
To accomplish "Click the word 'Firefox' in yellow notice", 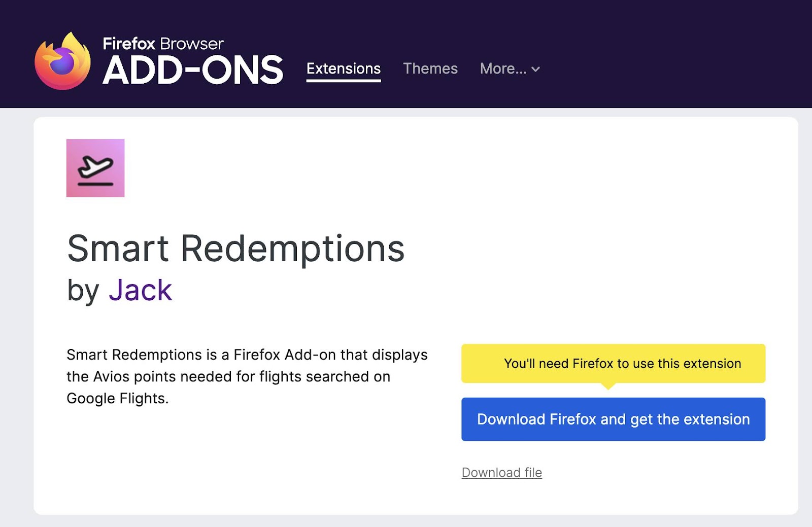I will click(x=593, y=364).
